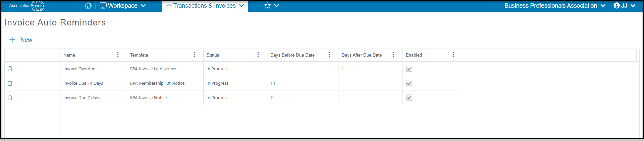Open the Invoice Overdue reminder name
644x141 pixels.
pyautogui.click(x=79, y=69)
